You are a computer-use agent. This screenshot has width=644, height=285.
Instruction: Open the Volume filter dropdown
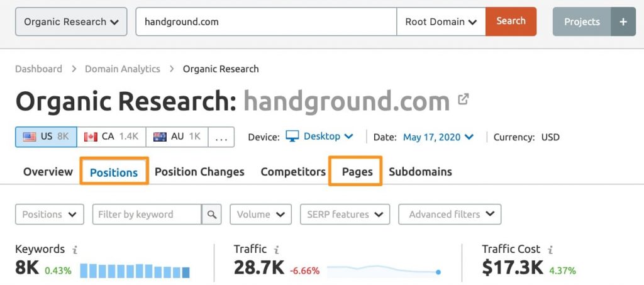(x=261, y=215)
